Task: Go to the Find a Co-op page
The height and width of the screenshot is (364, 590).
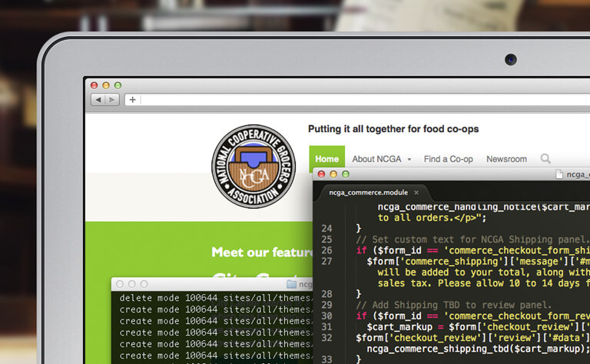Action: [x=448, y=159]
